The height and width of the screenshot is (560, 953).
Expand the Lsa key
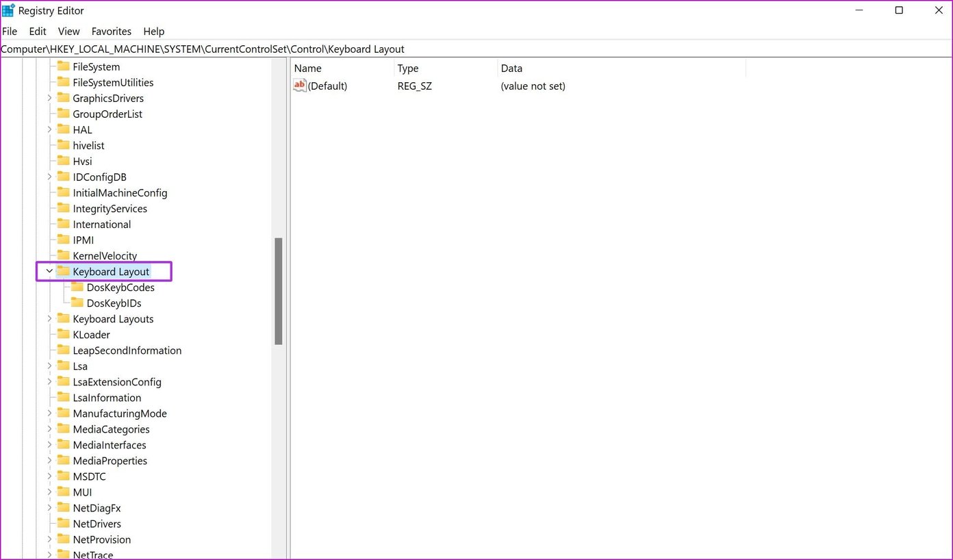pyautogui.click(x=49, y=366)
